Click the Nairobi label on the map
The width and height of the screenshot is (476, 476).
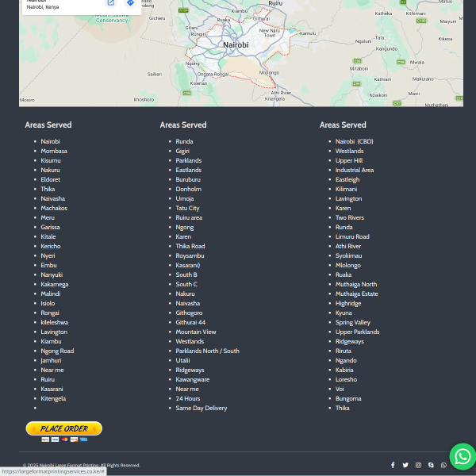tap(236, 45)
